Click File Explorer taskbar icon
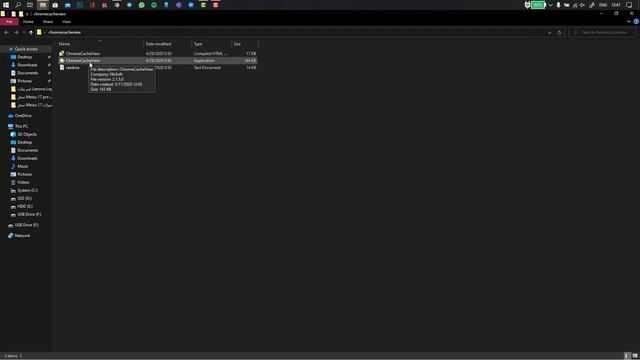640x360 pixels. [42, 5]
